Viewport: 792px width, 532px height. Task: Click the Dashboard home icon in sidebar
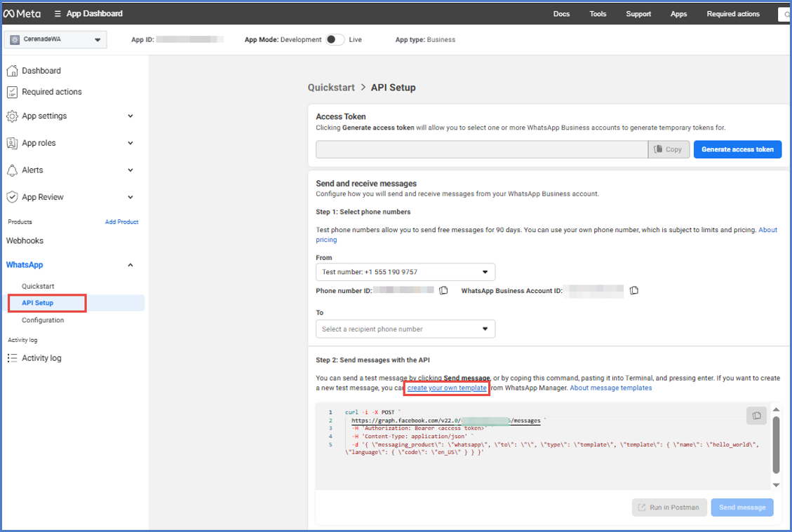point(12,71)
